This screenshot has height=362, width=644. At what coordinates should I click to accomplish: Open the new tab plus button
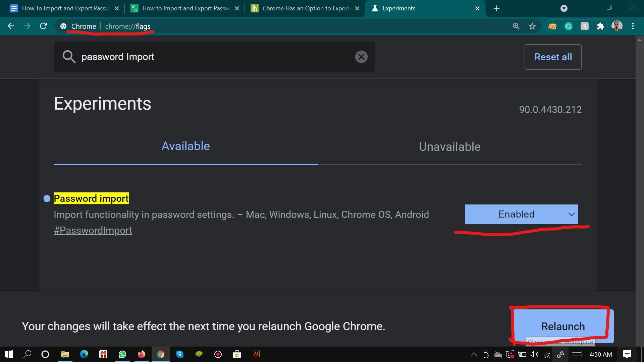[x=496, y=8]
